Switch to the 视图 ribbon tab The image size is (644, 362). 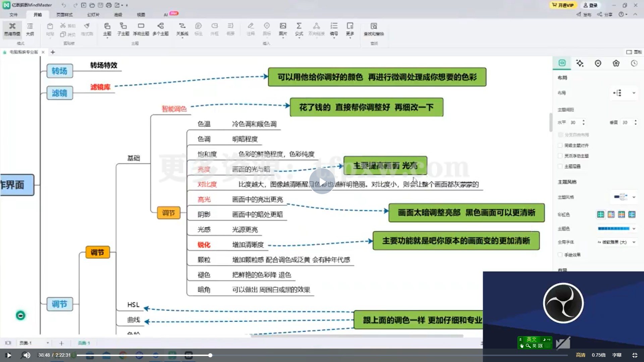pos(141,14)
